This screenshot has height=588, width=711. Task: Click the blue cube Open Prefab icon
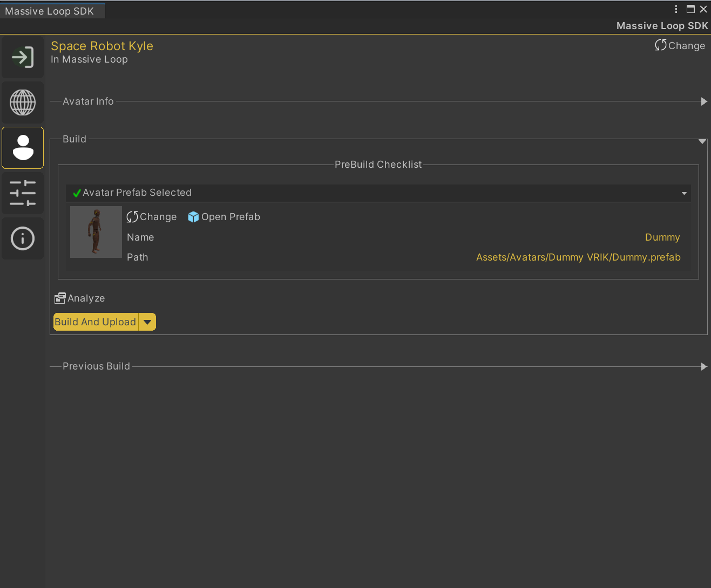193,217
